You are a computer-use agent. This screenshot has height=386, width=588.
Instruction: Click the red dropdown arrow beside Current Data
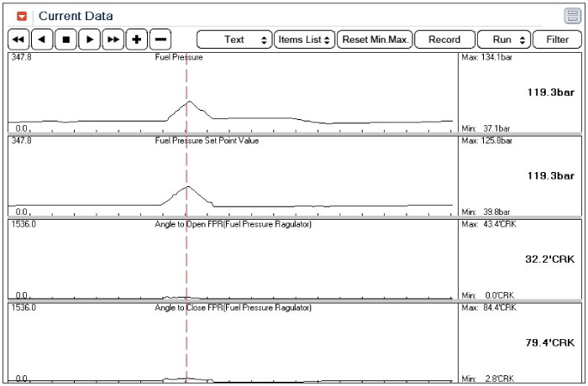coord(22,16)
